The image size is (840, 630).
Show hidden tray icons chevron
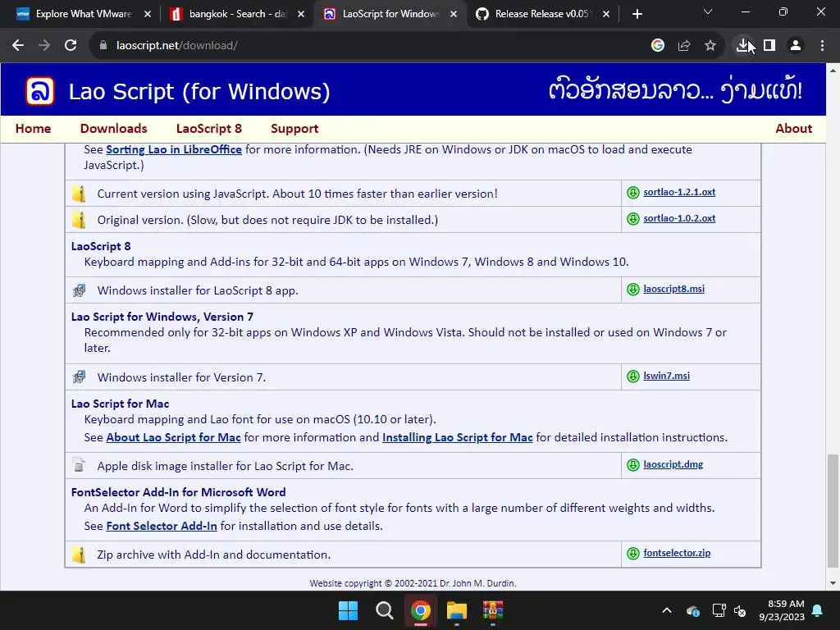pyautogui.click(x=666, y=610)
